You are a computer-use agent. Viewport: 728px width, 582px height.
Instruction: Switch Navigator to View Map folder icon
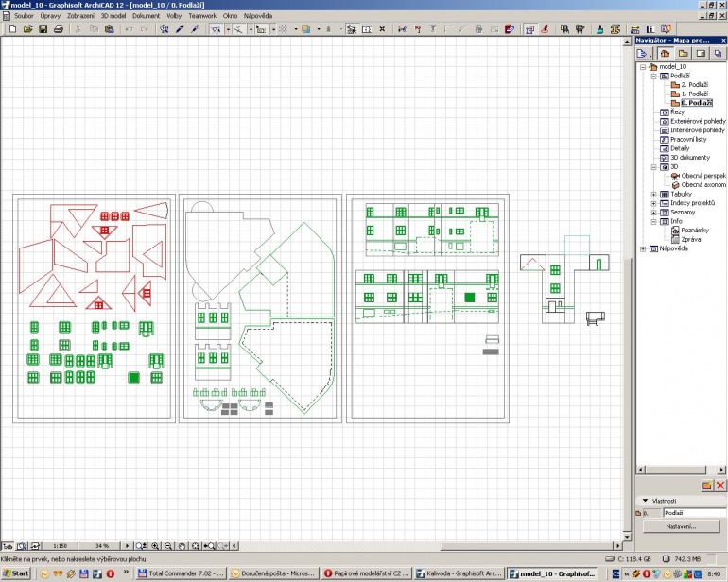(x=683, y=53)
